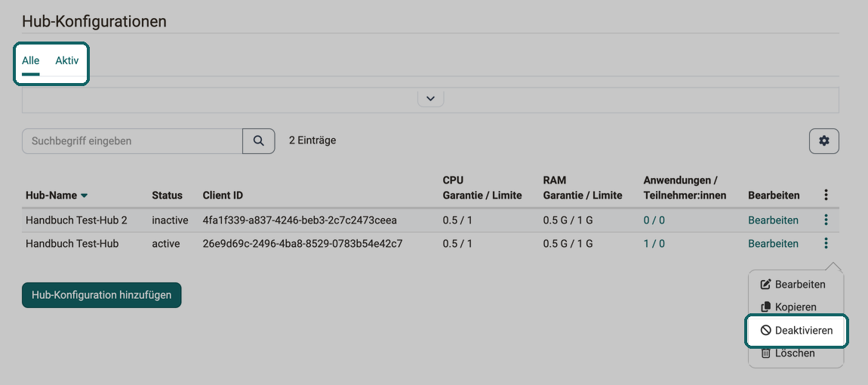
Task: Click the search magnifier button
Action: pos(259,140)
